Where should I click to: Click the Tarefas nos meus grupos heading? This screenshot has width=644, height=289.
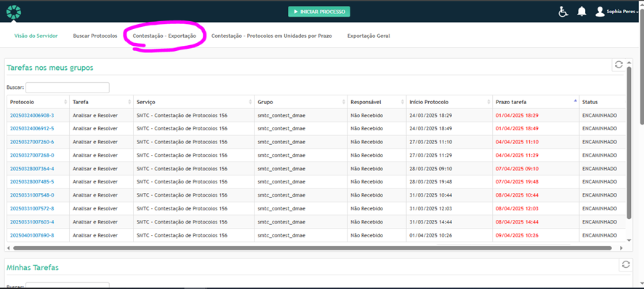click(x=49, y=68)
